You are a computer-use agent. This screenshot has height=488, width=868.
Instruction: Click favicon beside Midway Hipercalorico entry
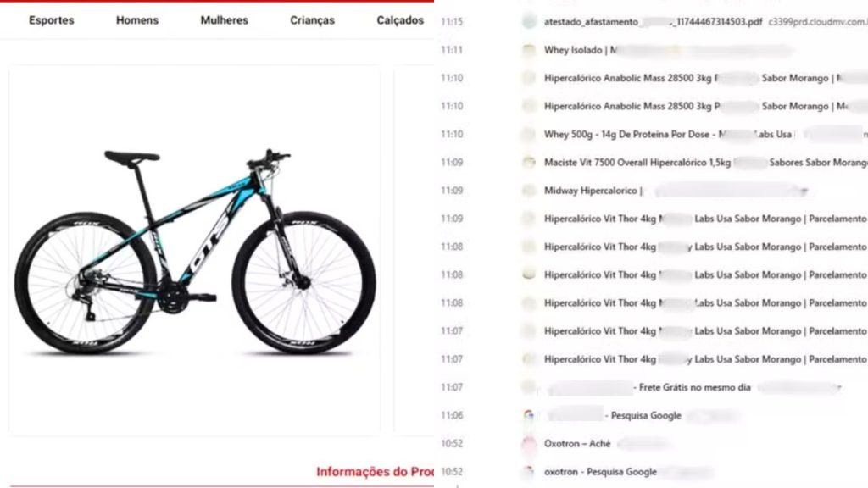(x=529, y=191)
